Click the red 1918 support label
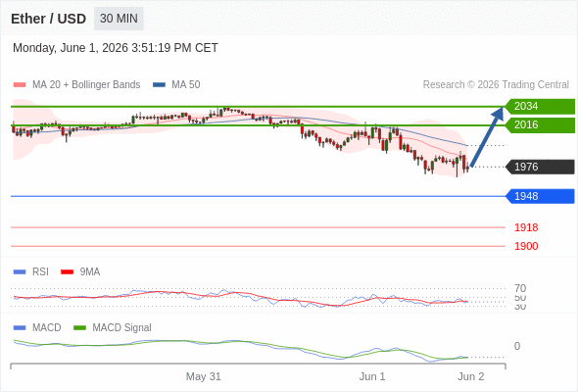The height and width of the screenshot is (392, 578). tap(526, 227)
